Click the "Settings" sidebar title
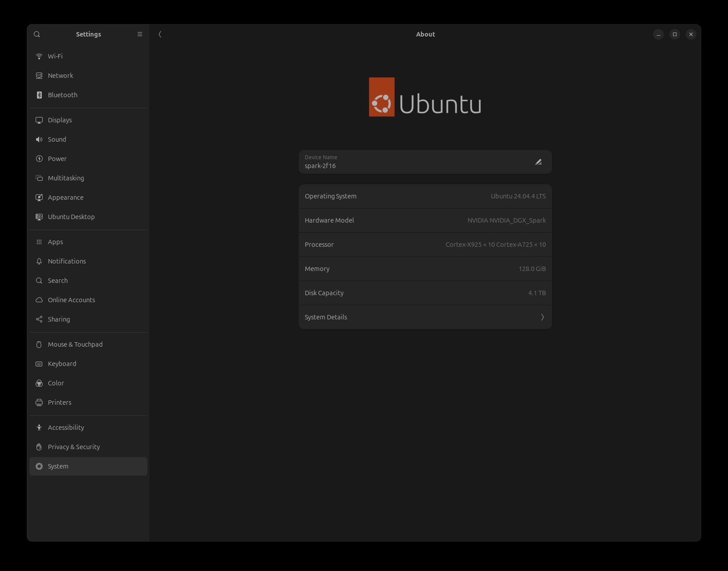The image size is (728, 571). point(88,34)
